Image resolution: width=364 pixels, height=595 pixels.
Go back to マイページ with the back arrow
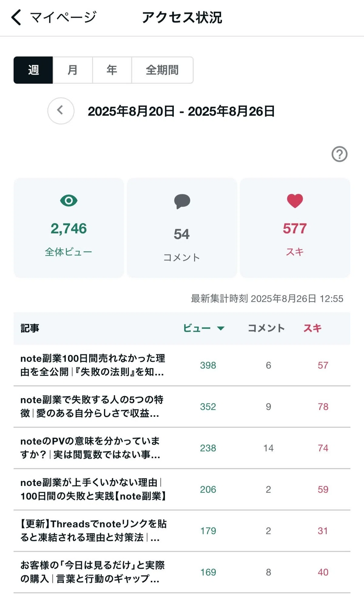[x=16, y=17]
